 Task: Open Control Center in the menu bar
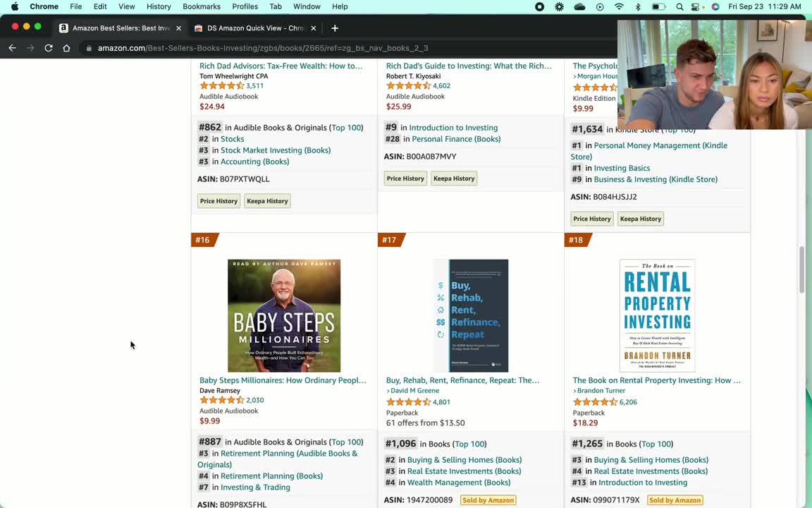696,6
